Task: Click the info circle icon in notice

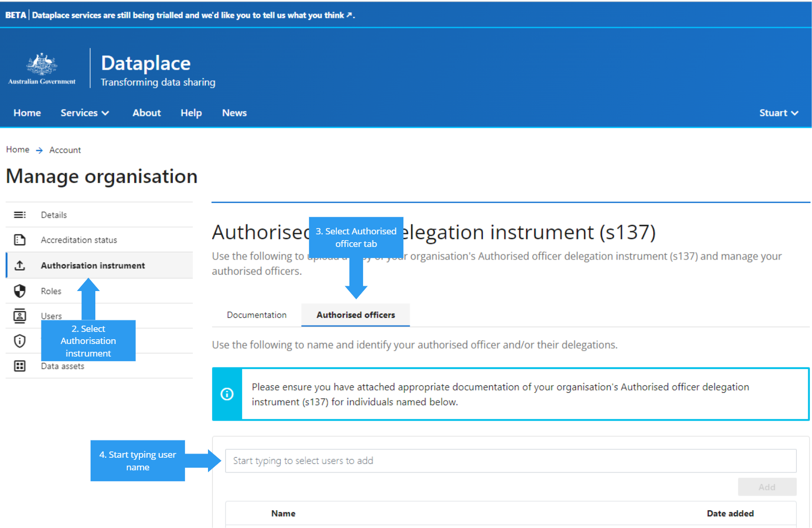Action: coord(227,394)
